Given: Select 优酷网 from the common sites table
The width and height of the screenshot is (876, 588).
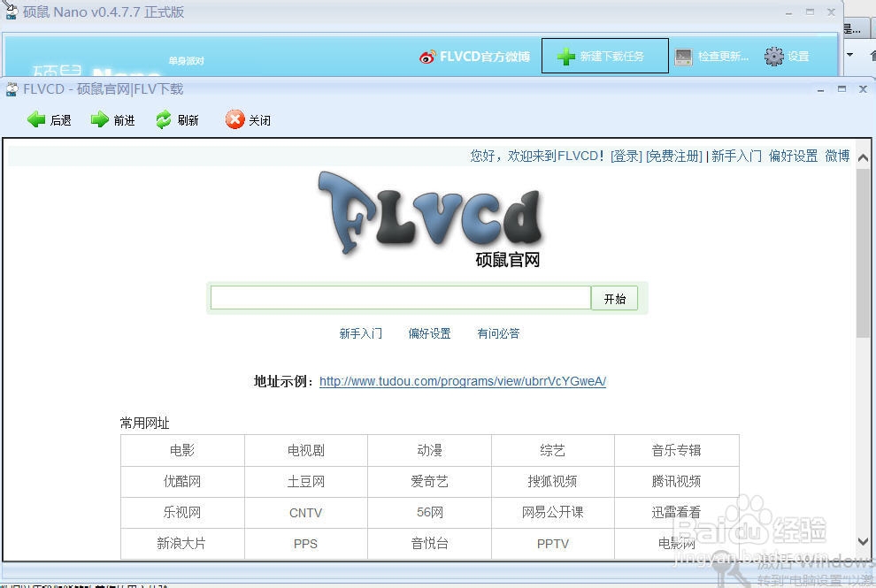Looking at the screenshot, I should 181,481.
